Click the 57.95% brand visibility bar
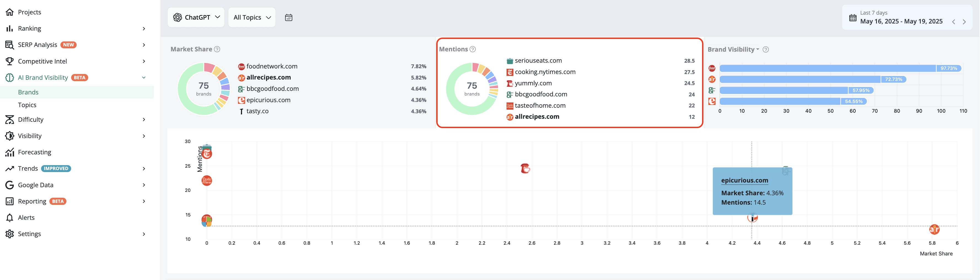This screenshot has height=280, width=980. (797, 91)
